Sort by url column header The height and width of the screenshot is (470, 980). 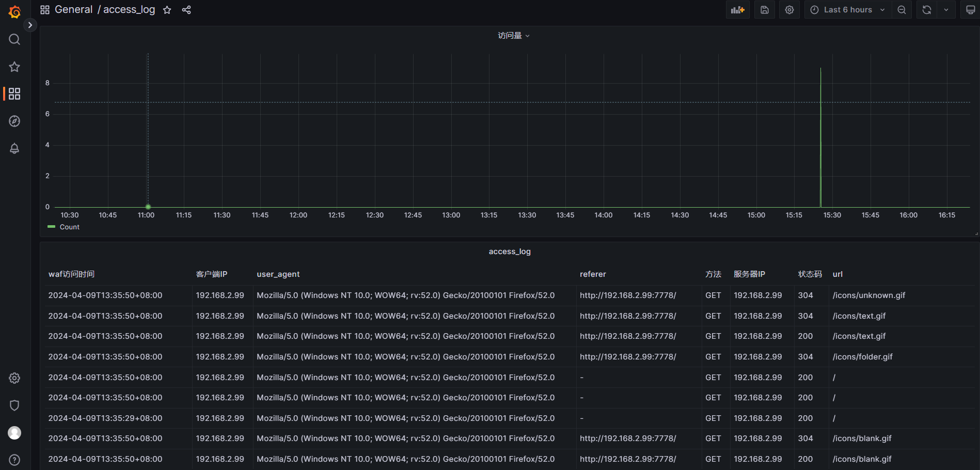pos(837,274)
